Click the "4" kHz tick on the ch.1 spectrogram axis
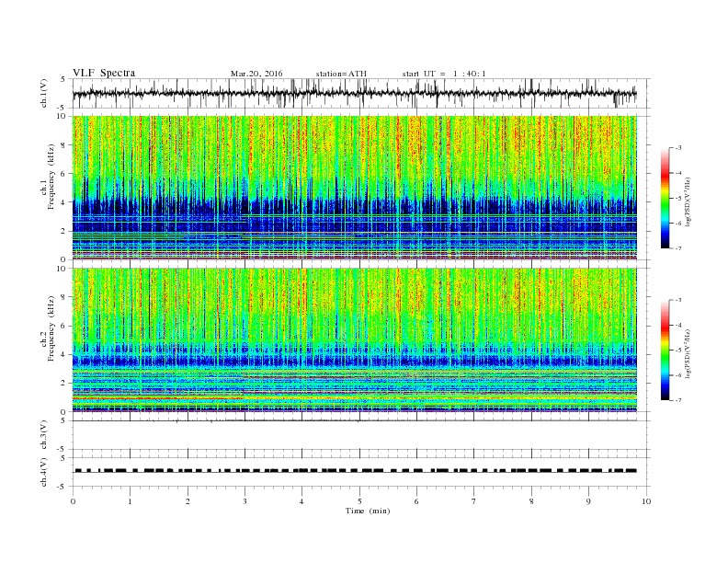 (x=64, y=202)
